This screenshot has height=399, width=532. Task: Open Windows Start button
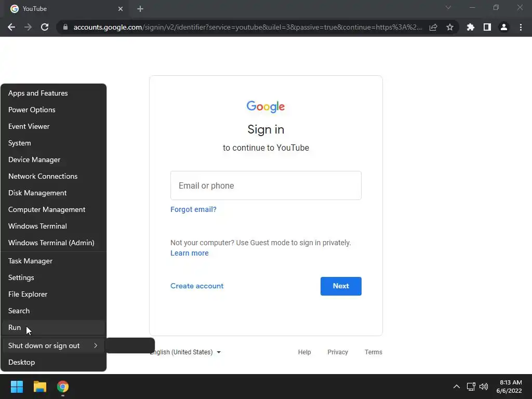click(17, 387)
